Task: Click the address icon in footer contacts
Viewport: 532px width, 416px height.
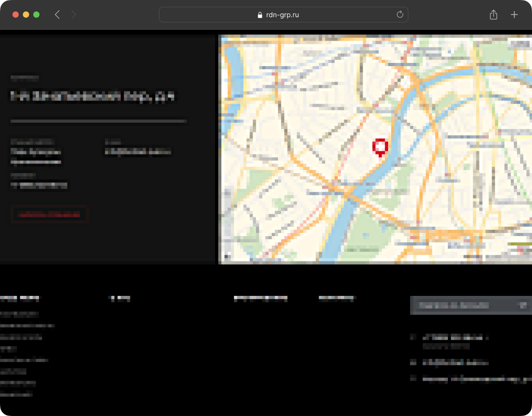Action: pyautogui.click(x=414, y=379)
